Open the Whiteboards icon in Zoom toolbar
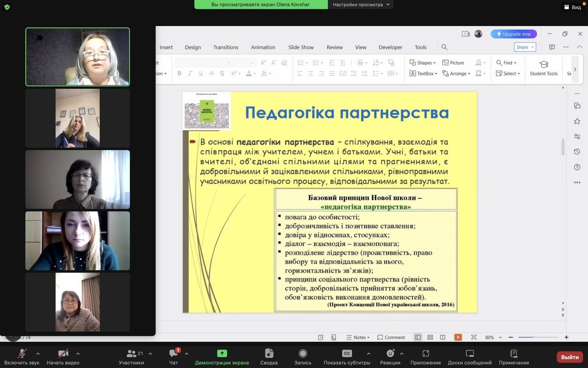The height and width of the screenshot is (368, 588). 469,354
